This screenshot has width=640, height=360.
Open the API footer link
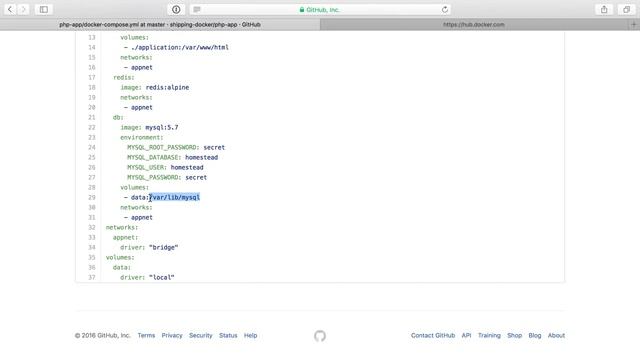[x=466, y=336]
